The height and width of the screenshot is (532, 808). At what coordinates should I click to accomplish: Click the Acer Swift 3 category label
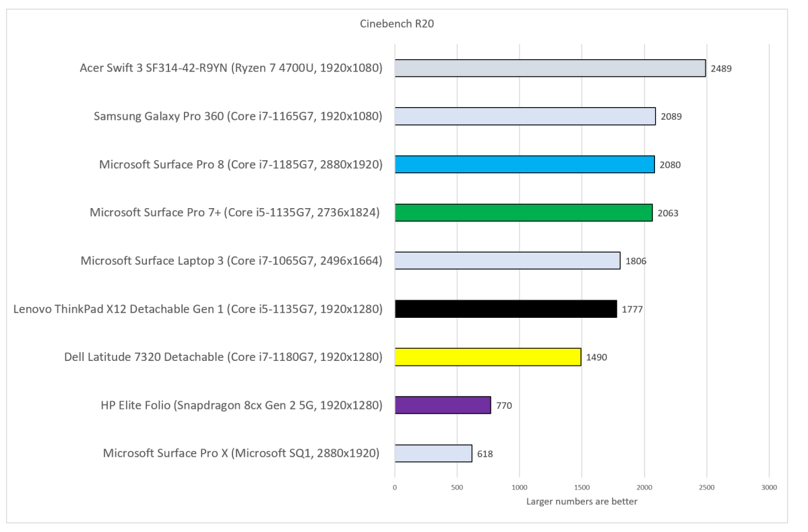click(x=231, y=68)
